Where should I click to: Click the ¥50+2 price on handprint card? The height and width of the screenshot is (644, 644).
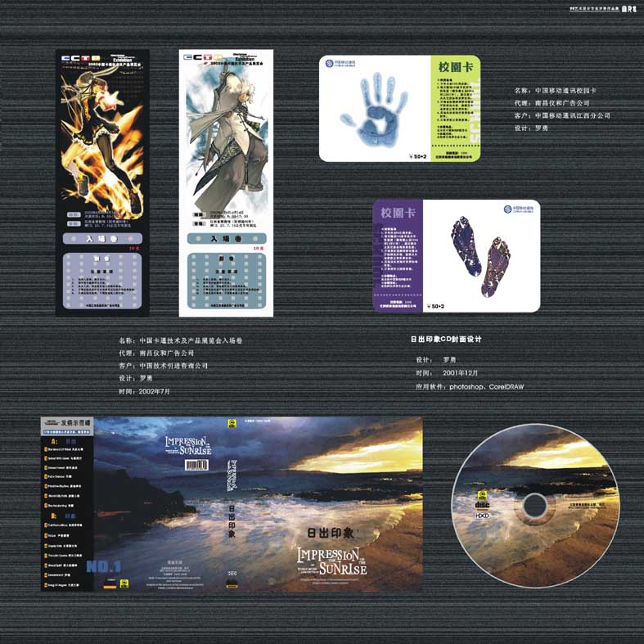(x=417, y=156)
